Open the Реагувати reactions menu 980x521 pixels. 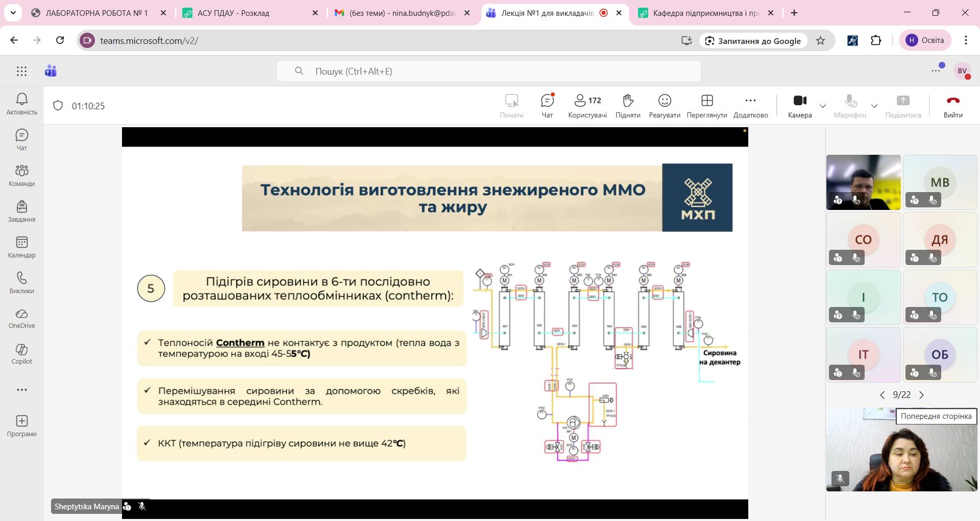tap(664, 106)
